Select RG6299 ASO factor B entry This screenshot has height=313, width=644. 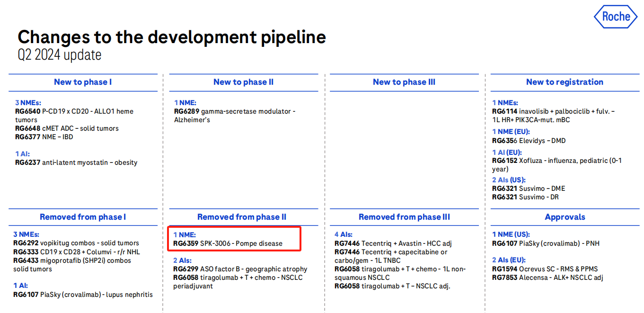tap(240, 269)
